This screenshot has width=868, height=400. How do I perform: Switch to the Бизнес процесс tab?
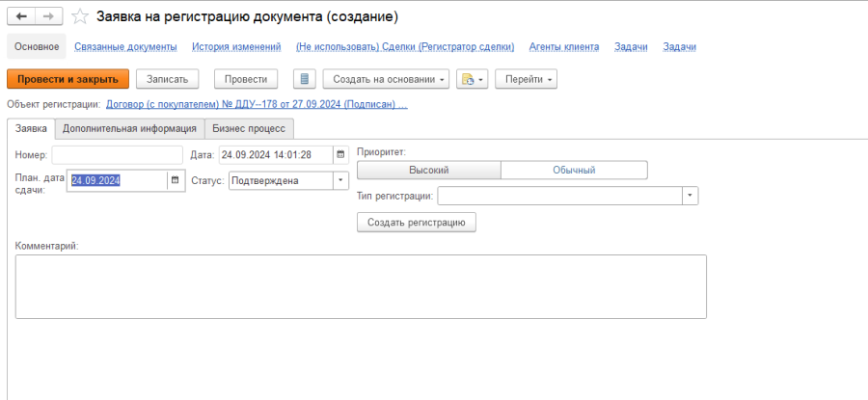tap(249, 128)
